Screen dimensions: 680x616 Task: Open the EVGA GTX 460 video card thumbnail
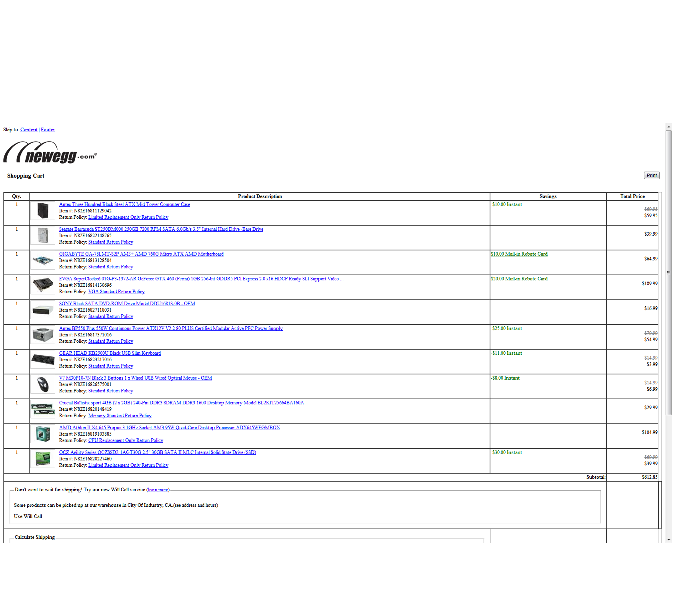pyautogui.click(x=43, y=285)
